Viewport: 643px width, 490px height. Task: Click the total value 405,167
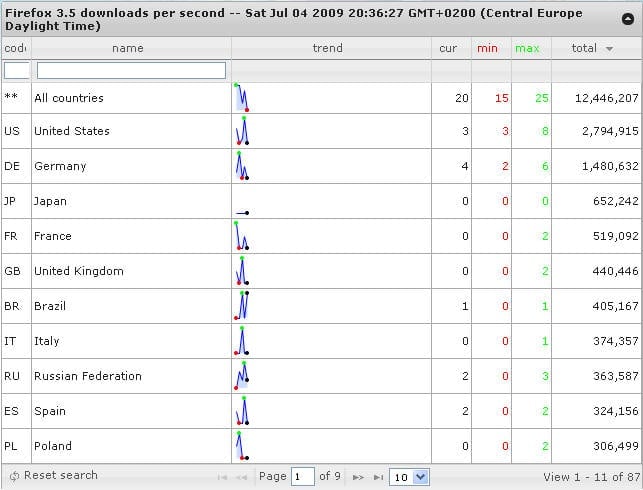click(x=616, y=306)
